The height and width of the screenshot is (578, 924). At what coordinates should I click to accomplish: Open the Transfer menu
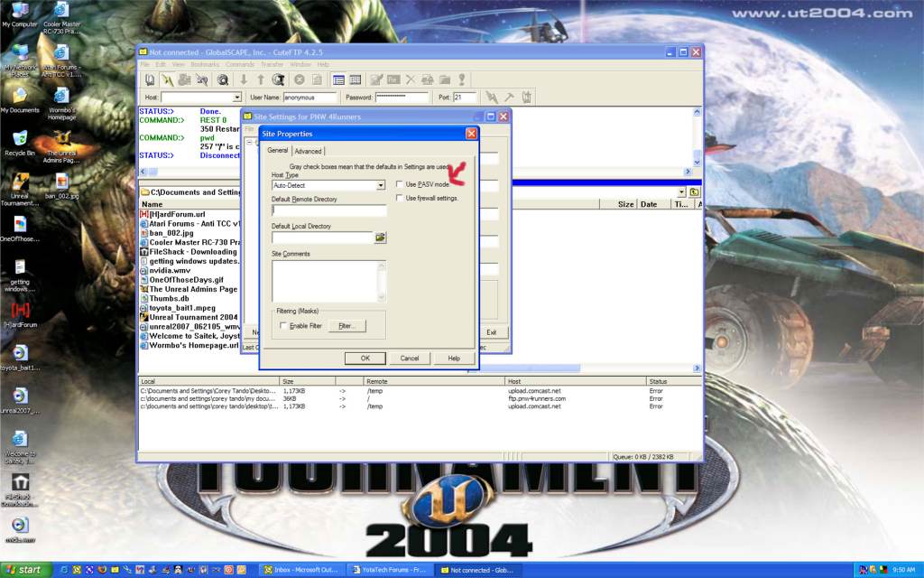(273, 64)
